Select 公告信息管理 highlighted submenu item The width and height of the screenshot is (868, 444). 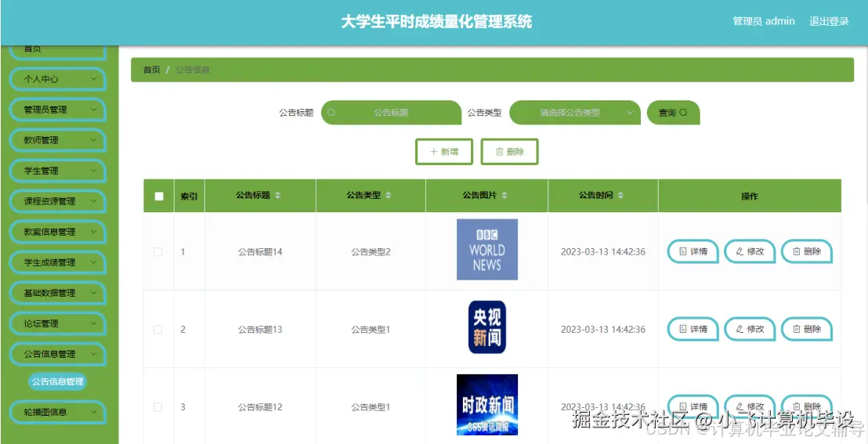(57, 381)
